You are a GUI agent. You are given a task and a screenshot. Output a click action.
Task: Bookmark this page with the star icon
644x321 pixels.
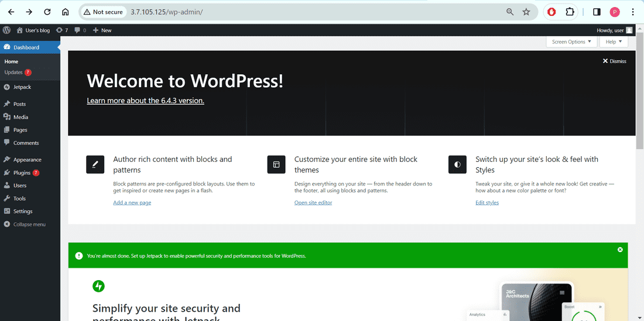[526, 12]
